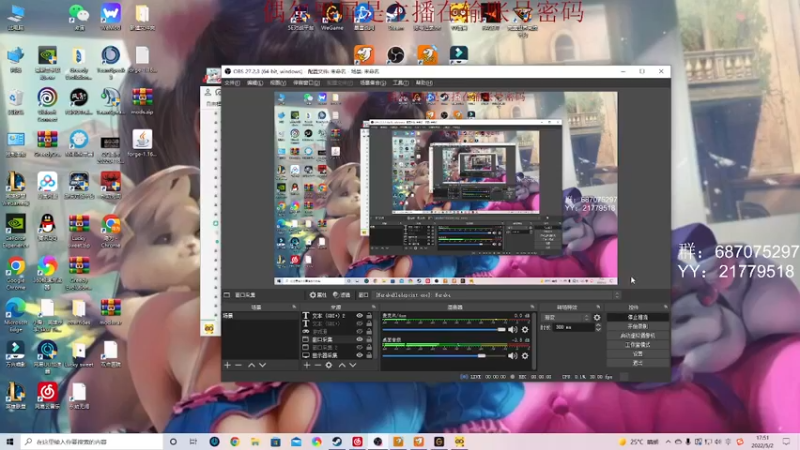This screenshot has height=450, width=800.
Task: Remove the selected scene with minus icon
Action: pos(238,365)
